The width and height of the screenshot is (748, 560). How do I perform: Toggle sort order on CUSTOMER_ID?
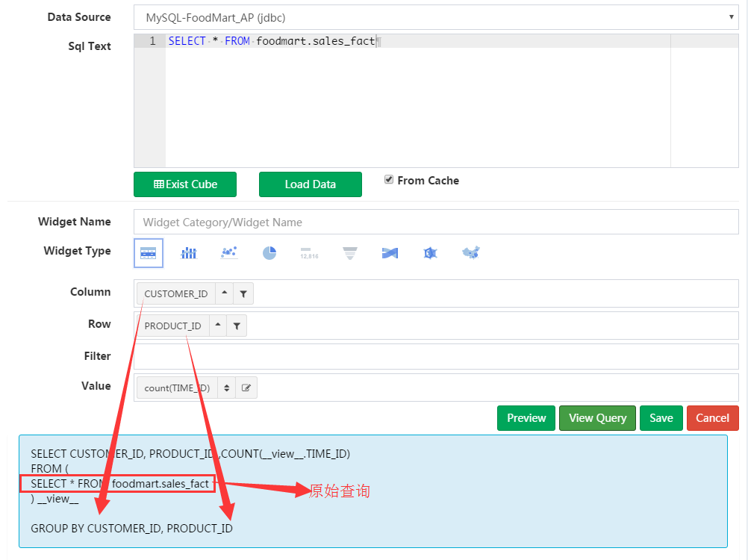pos(225,293)
